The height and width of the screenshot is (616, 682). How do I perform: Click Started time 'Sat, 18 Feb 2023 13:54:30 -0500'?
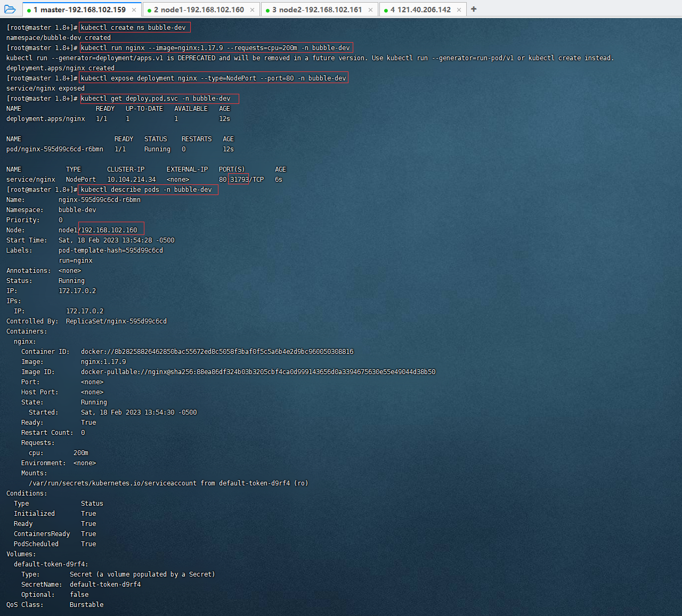coord(139,412)
